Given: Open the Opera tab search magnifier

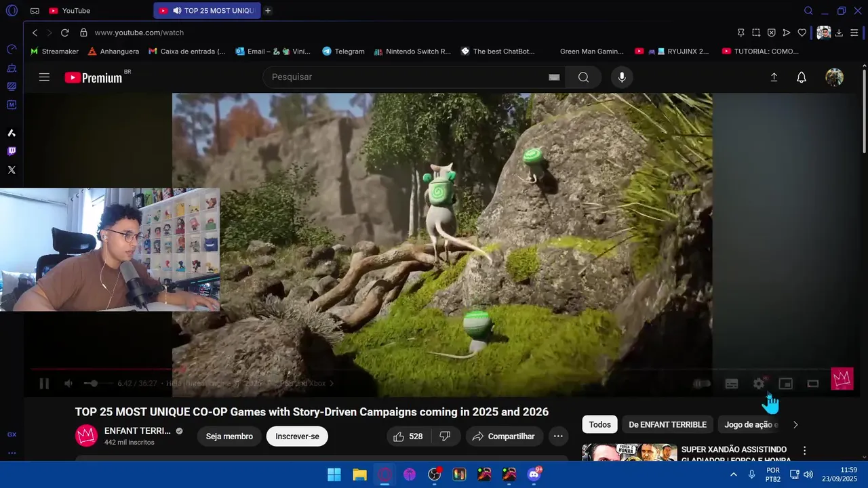Looking at the screenshot, I should [808, 11].
